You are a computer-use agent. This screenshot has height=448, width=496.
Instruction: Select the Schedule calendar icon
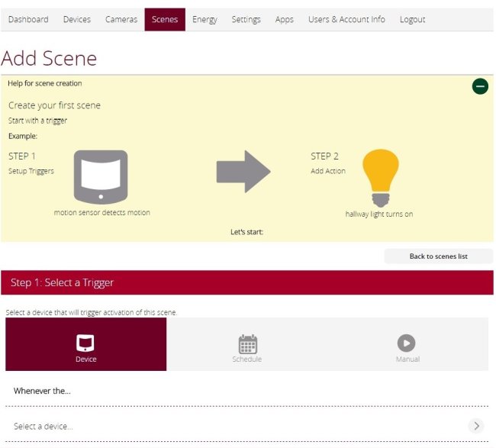[247, 343]
